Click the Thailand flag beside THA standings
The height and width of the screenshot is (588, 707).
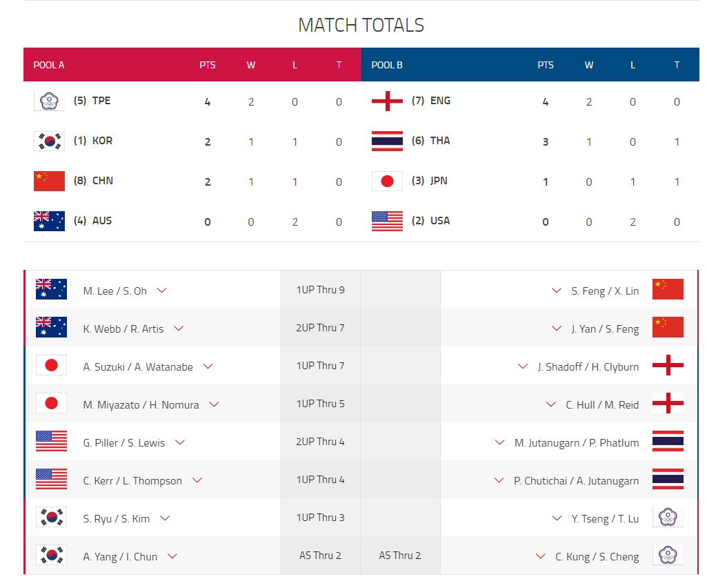click(387, 141)
